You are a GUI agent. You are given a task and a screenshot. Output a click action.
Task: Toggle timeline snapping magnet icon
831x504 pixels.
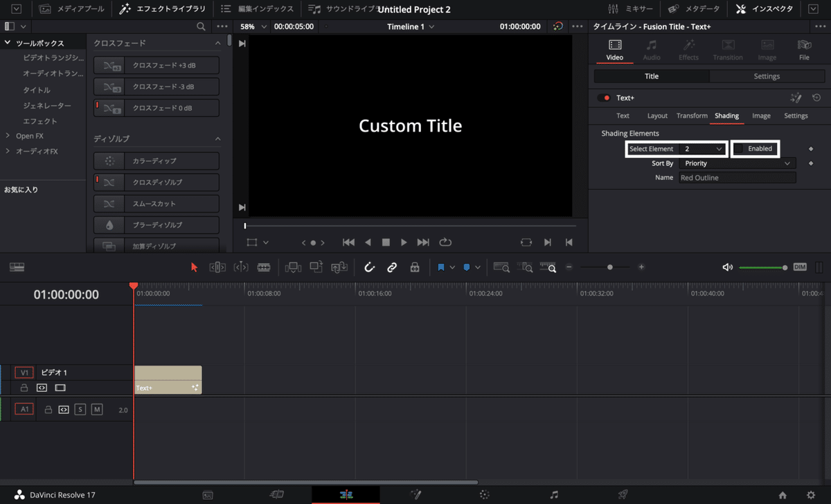pos(370,267)
